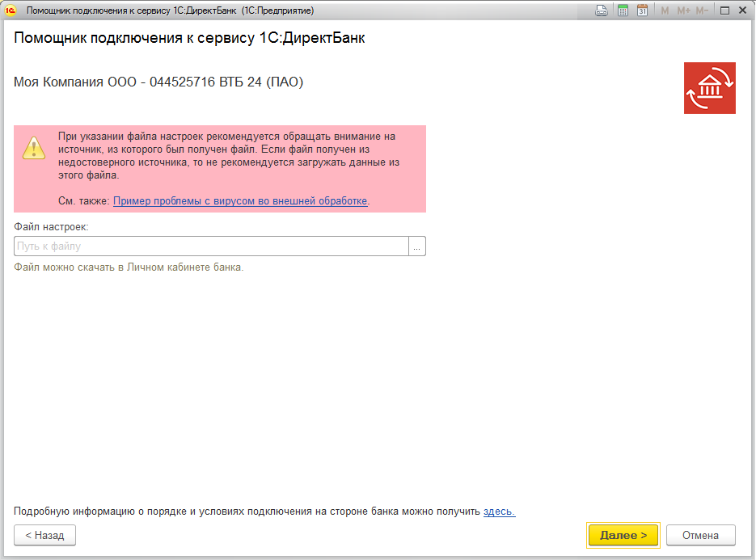This screenshot has height=560, width=756.
Task: Go back with the Назад button
Action: click(x=44, y=536)
